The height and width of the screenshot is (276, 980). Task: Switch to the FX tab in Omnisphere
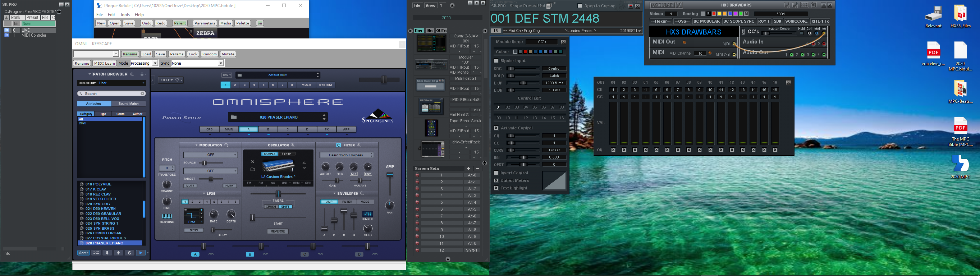tap(327, 129)
